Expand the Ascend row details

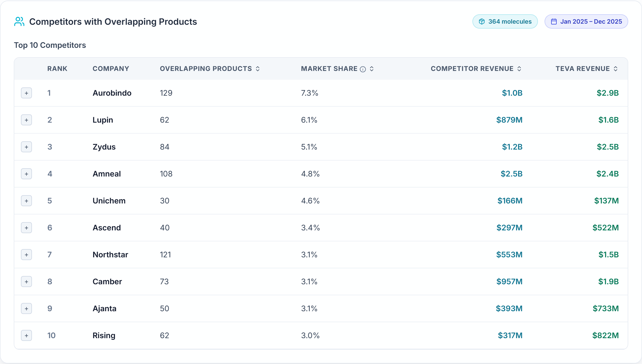pos(26,228)
